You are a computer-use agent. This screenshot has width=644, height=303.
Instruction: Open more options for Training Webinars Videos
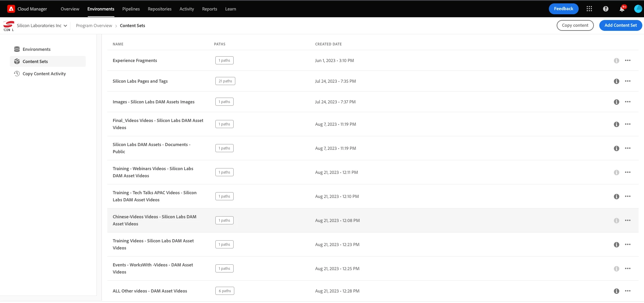coord(628,172)
